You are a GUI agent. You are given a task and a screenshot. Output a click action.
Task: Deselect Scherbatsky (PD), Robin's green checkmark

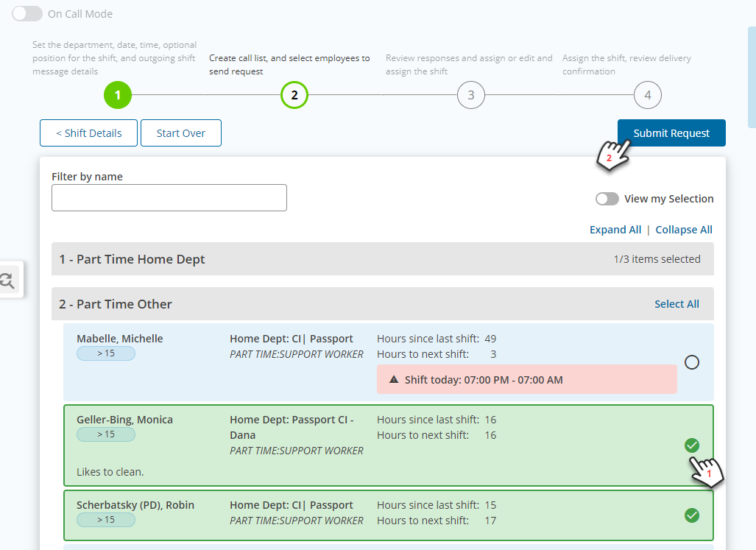click(692, 515)
